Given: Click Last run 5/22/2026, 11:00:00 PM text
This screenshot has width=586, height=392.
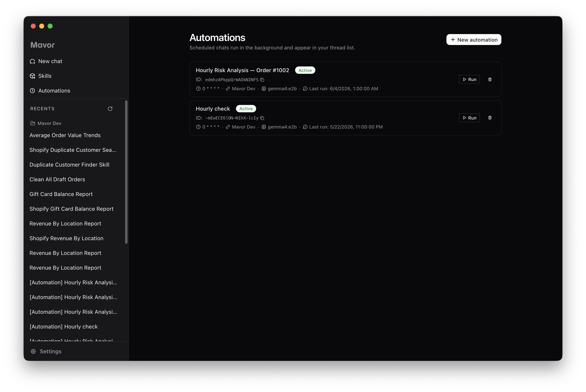Looking at the screenshot, I should [x=346, y=127].
